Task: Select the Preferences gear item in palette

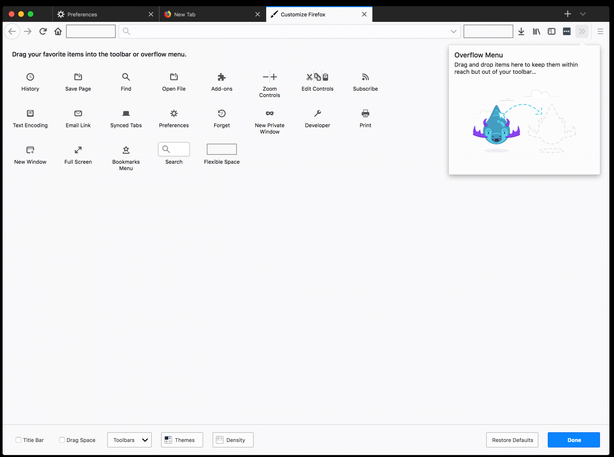Action: tap(174, 113)
